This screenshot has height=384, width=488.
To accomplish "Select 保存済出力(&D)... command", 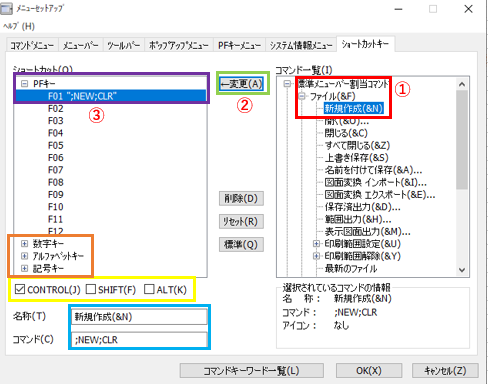I will click(363, 207).
